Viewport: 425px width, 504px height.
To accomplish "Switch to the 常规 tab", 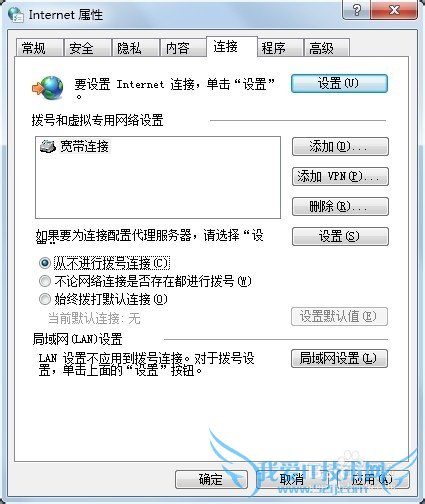I will point(40,48).
